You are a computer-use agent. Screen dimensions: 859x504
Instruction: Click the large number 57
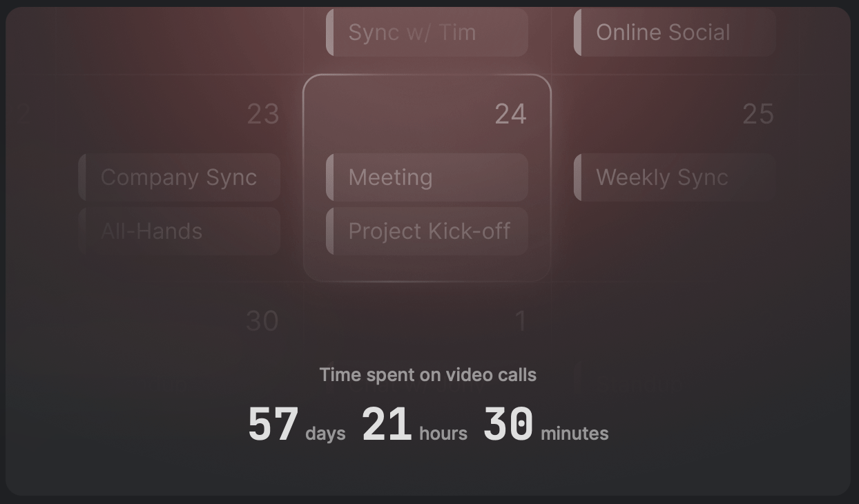tap(273, 424)
